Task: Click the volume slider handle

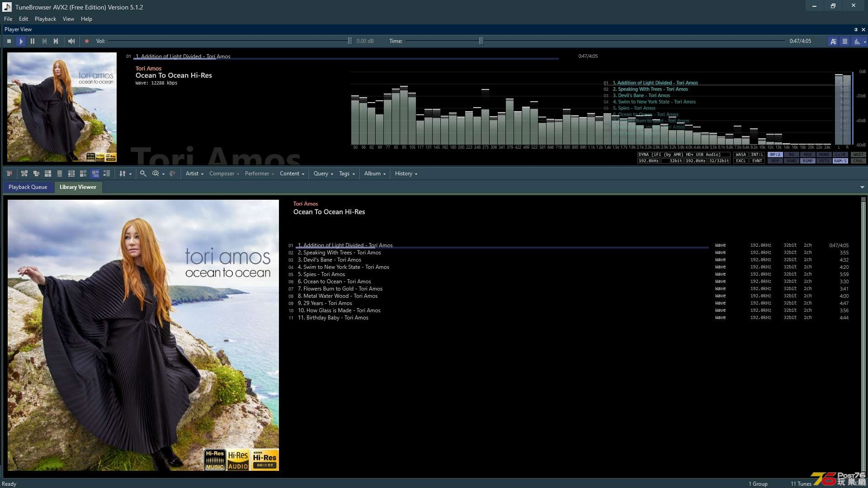Action: (x=350, y=41)
